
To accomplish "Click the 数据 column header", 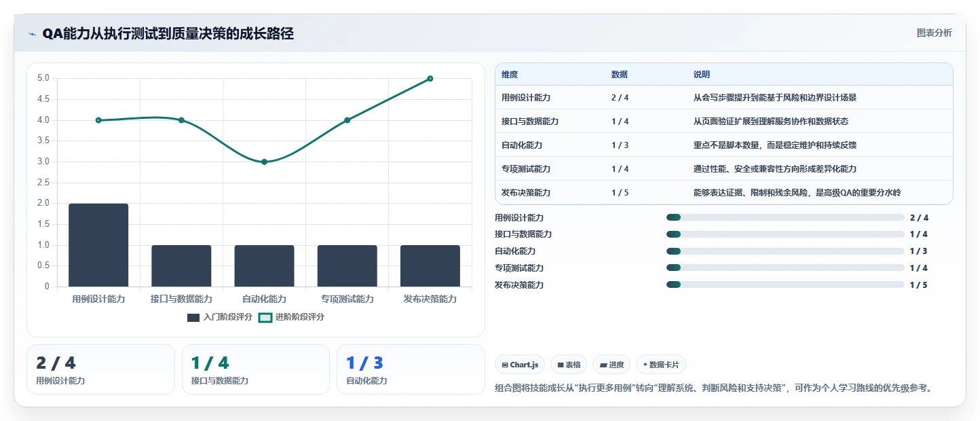I will tap(620, 75).
